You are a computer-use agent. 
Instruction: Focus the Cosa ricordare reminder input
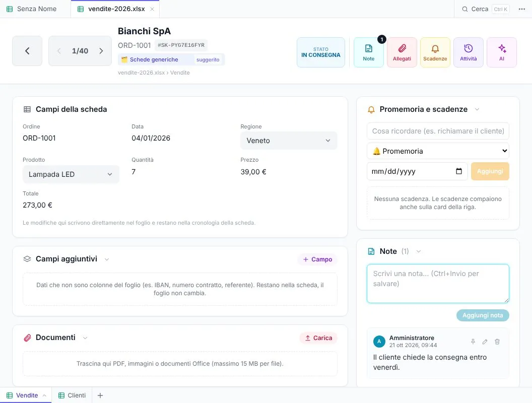click(438, 131)
